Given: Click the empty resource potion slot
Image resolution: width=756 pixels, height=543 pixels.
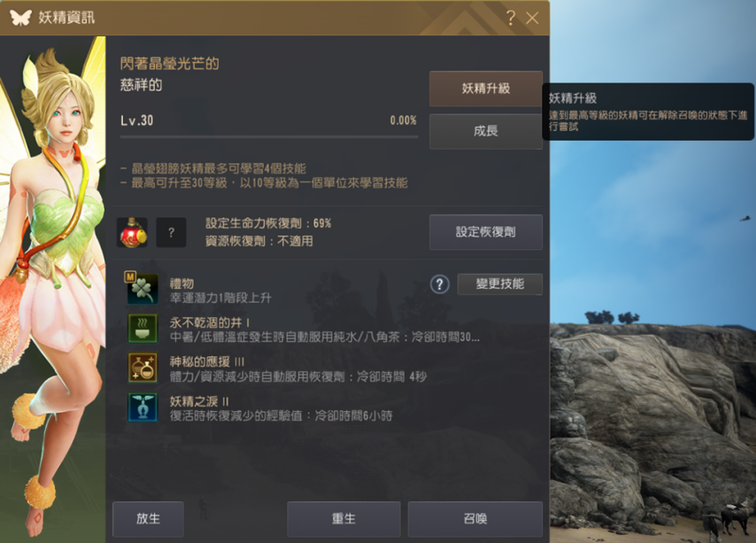Looking at the screenshot, I should click(x=171, y=232).
